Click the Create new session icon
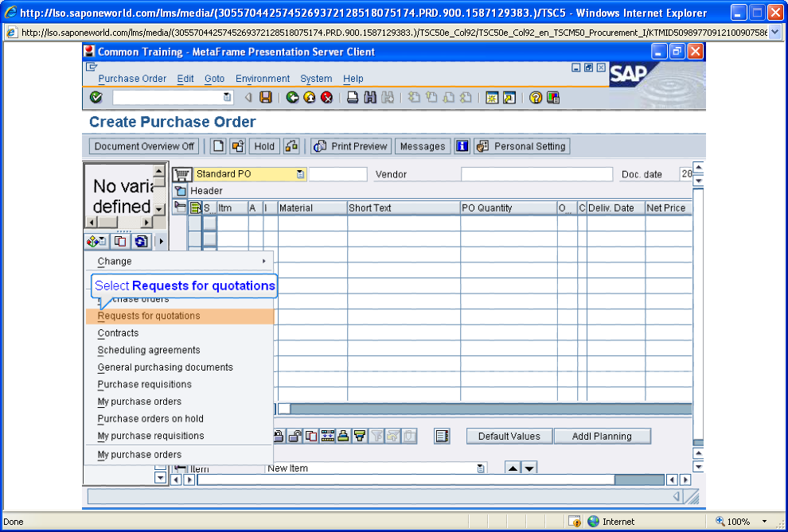 [x=492, y=97]
